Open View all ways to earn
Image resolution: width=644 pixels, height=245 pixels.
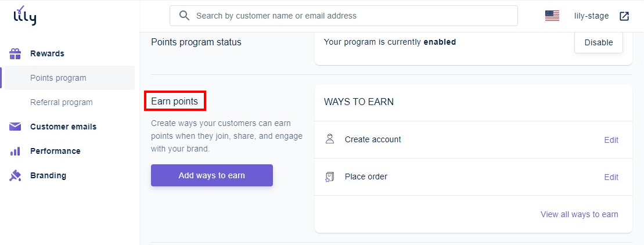pyautogui.click(x=579, y=214)
